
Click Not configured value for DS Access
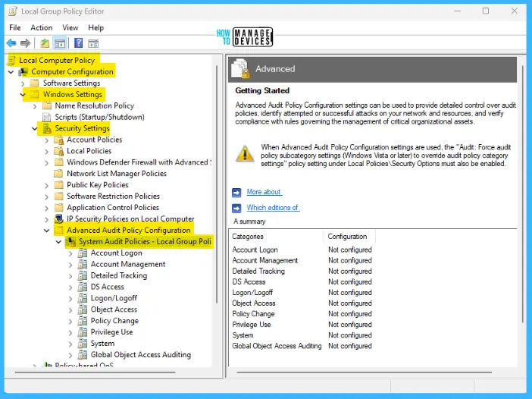click(350, 281)
